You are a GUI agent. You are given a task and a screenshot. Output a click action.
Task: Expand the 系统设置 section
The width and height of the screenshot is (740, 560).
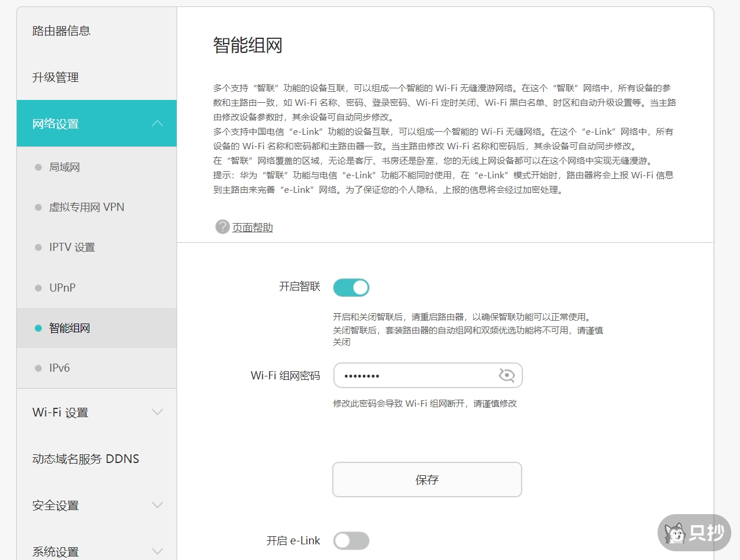click(x=157, y=551)
